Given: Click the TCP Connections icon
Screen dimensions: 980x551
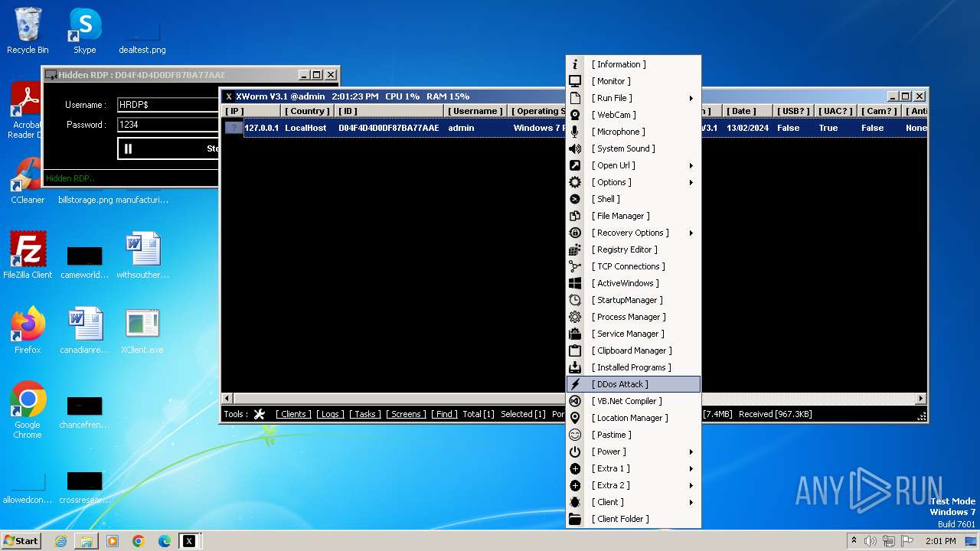Looking at the screenshot, I should coord(575,266).
